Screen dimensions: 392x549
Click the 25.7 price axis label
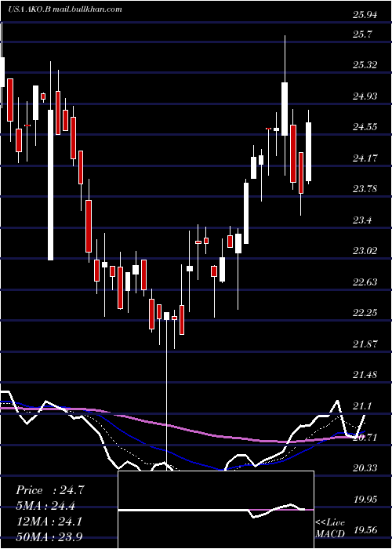coord(363,35)
